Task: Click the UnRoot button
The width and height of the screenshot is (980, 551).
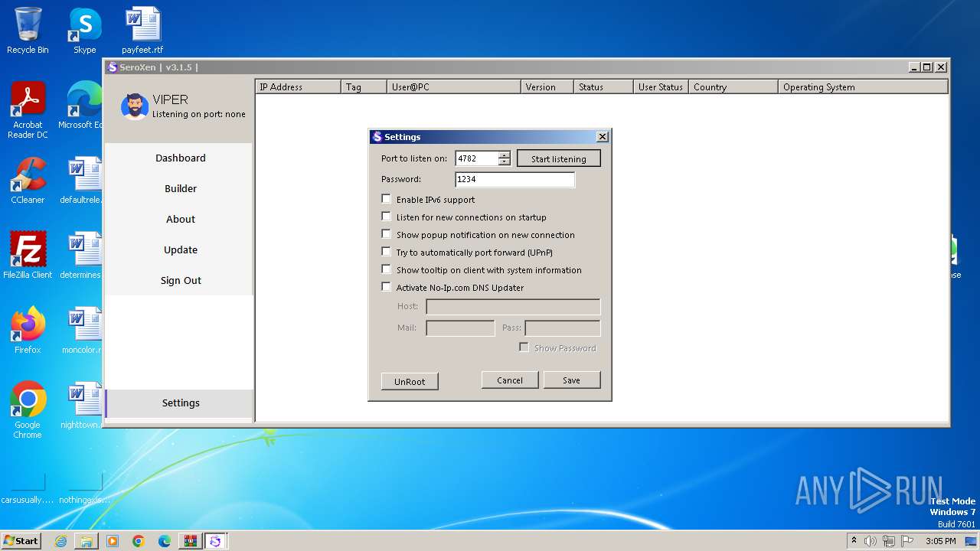Action: point(410,381)
